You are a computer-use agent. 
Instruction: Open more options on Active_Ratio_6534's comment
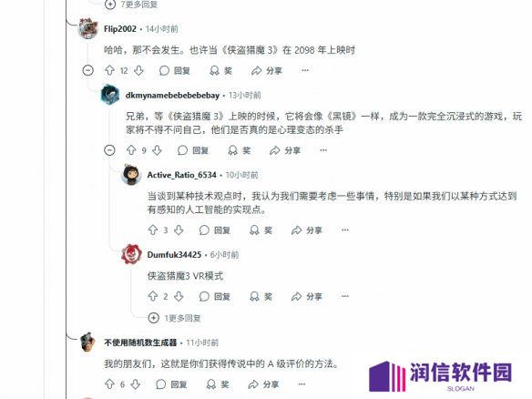[x=345, y=230]
